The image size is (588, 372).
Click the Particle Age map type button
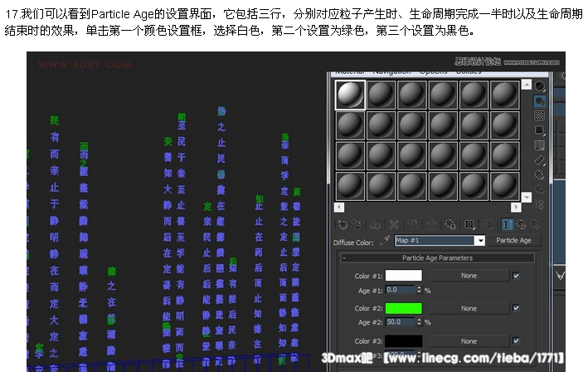pos(513,241)
